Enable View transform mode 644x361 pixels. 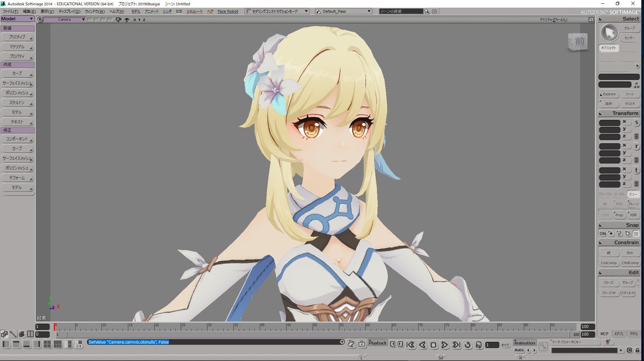point(634,194)
